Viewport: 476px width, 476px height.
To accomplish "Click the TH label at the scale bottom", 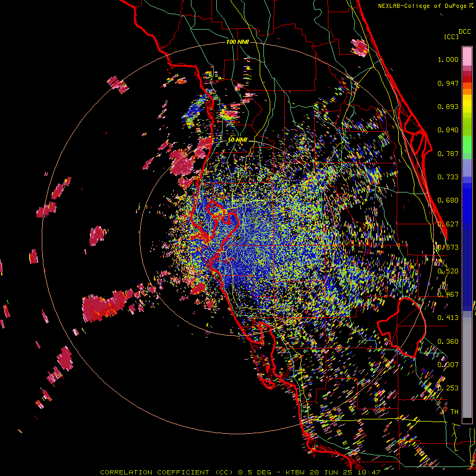I will pyautogui.click(x=454, y=412).
